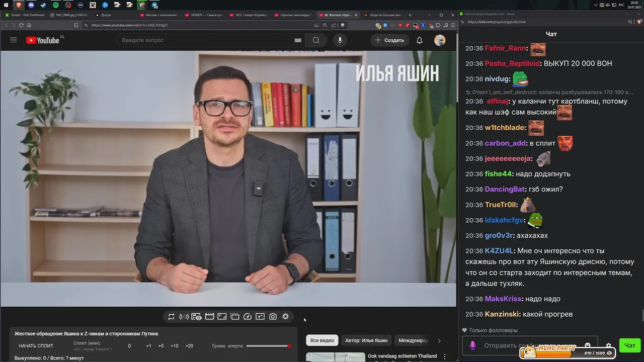Send message with green Чат button
The height and width of the screenshot is (362, 644).
[630, 345]
